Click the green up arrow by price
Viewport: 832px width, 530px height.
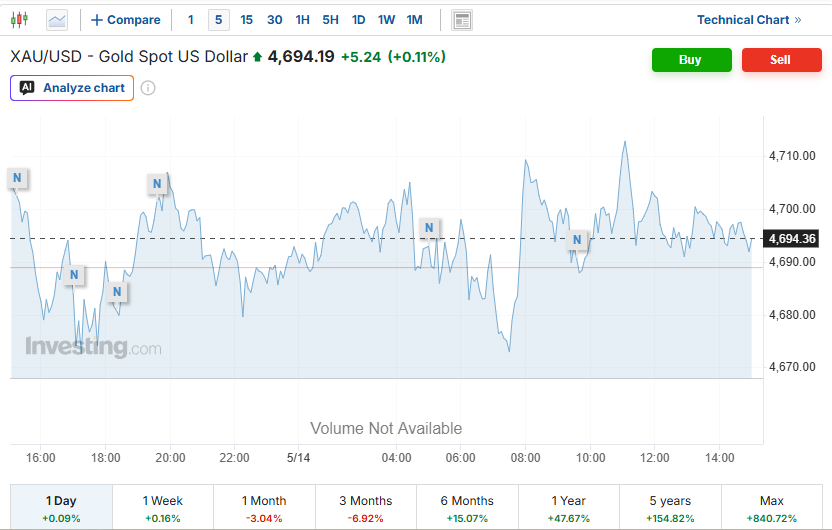click(257, 57)
